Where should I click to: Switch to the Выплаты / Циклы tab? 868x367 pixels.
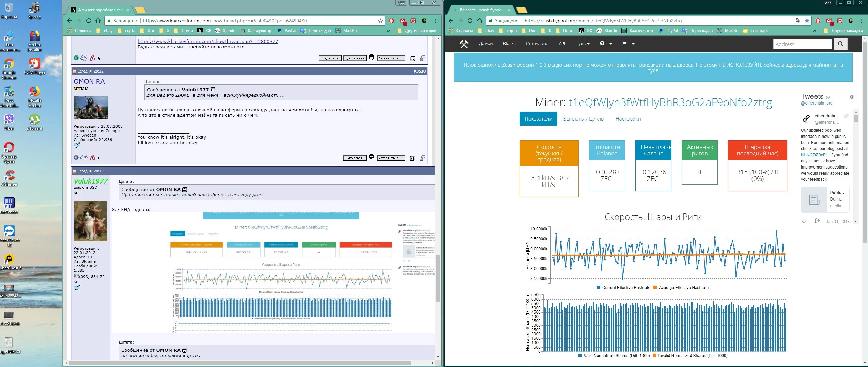click(584, 119)
